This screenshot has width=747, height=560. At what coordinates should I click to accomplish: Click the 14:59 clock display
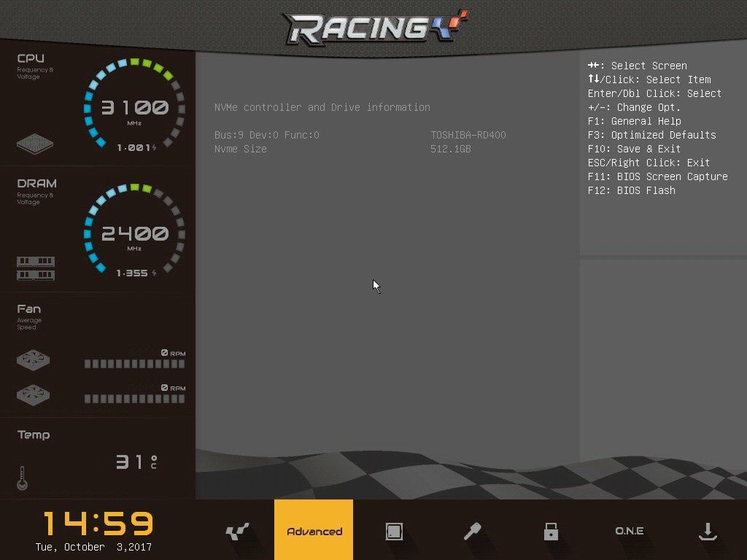(98, 523)
